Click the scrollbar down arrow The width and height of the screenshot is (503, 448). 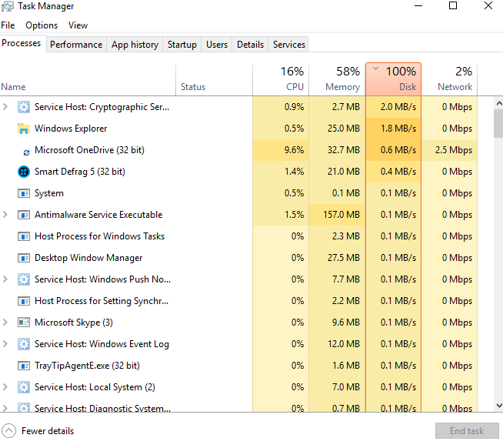click(499, 406)
